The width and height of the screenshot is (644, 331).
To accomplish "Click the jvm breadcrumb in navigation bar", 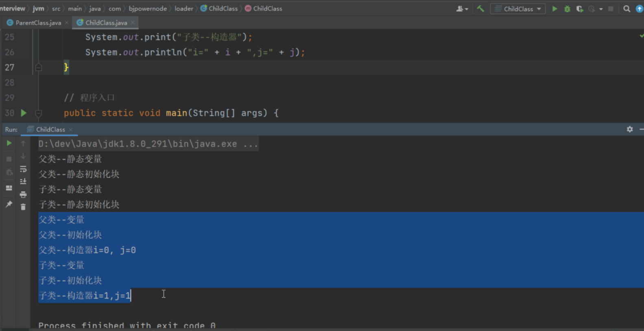I will 38,9.
